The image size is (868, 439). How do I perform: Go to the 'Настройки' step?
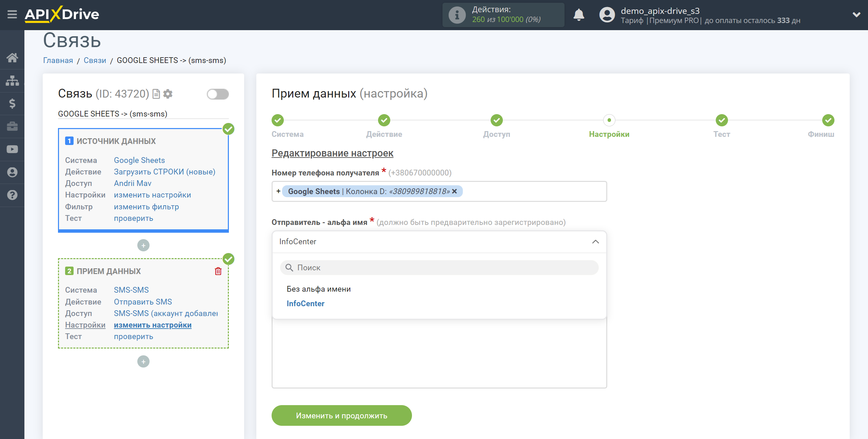click(609, 120)
